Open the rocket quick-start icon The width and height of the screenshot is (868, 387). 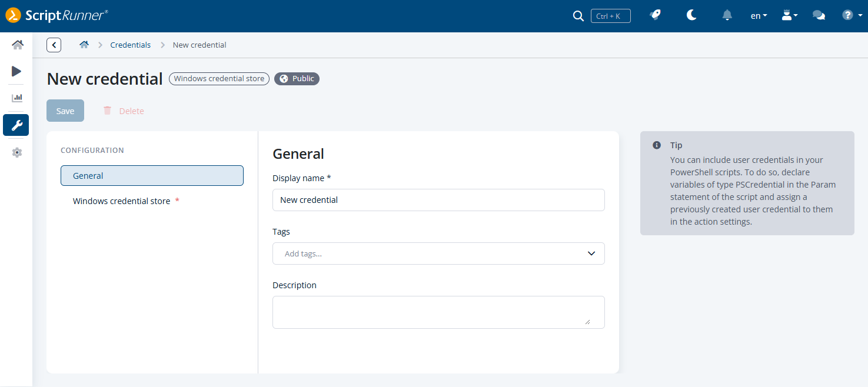point(655,15)
